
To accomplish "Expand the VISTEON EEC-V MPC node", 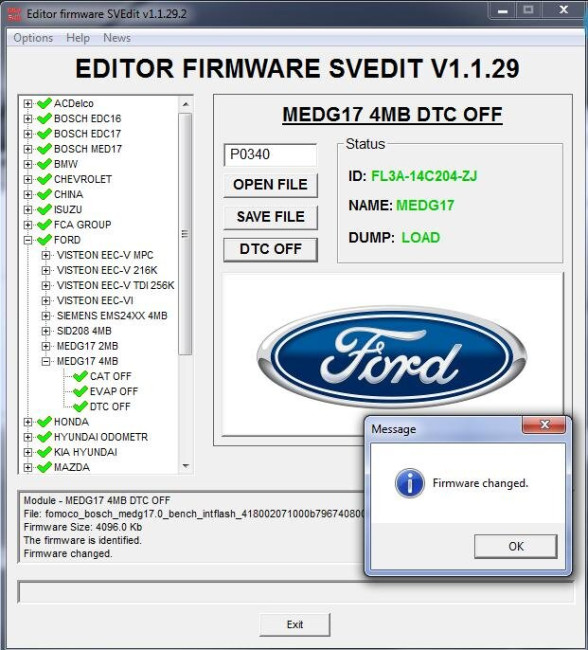I will pyautogui.click(x=46, y=255).
